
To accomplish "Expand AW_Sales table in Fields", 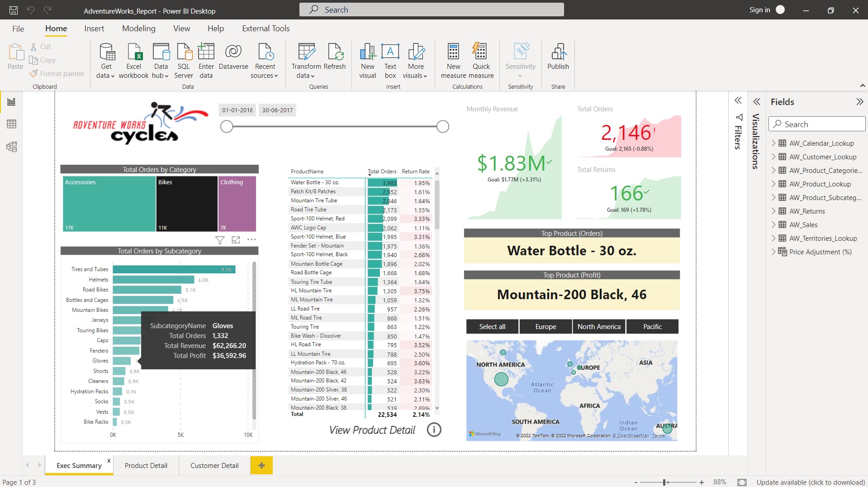I will [773, 224].
